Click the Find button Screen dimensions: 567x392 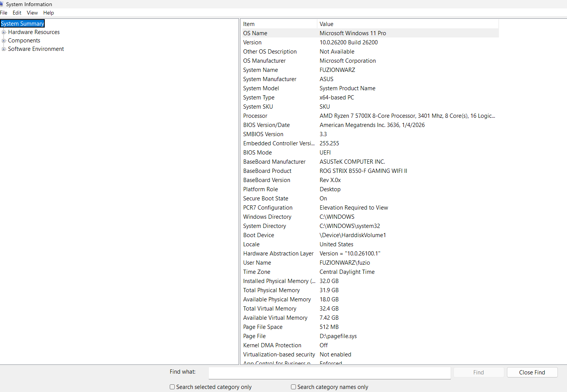click(479, 372)
